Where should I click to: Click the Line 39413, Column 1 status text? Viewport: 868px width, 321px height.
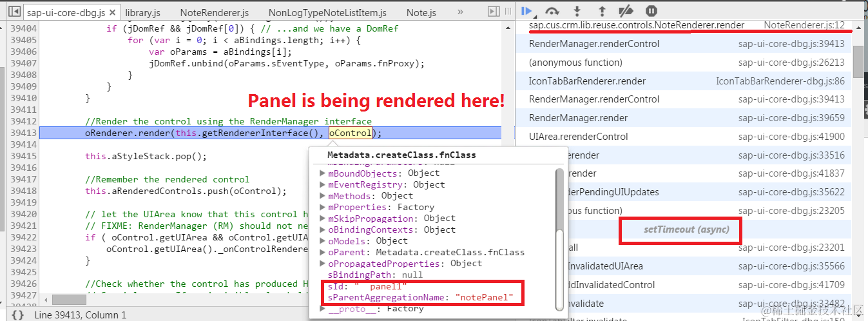[81, 315]
